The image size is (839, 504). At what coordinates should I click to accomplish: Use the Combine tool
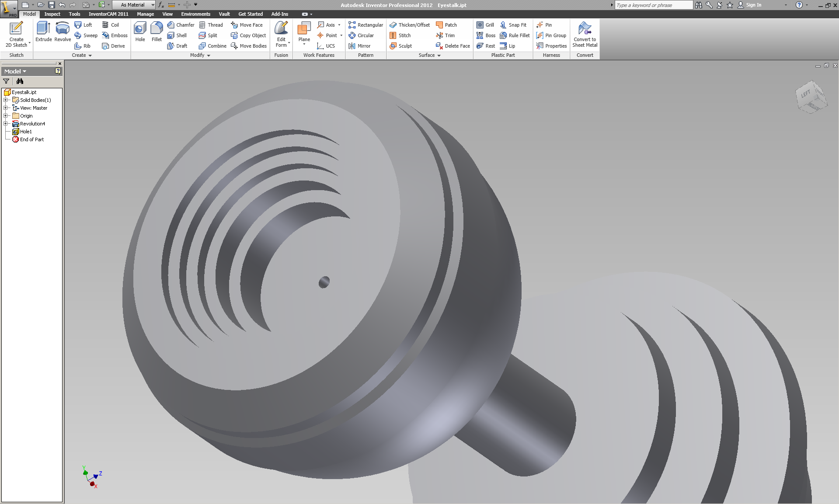212,46
